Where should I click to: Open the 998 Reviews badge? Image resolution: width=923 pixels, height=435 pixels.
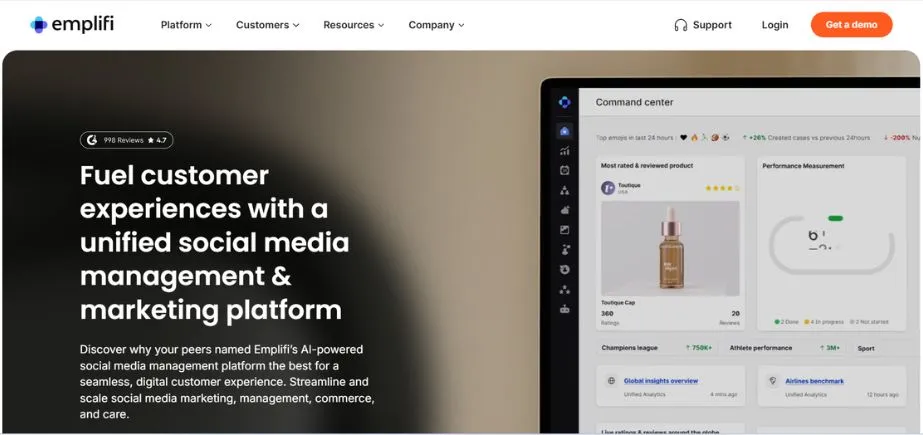tap(127, 140)
